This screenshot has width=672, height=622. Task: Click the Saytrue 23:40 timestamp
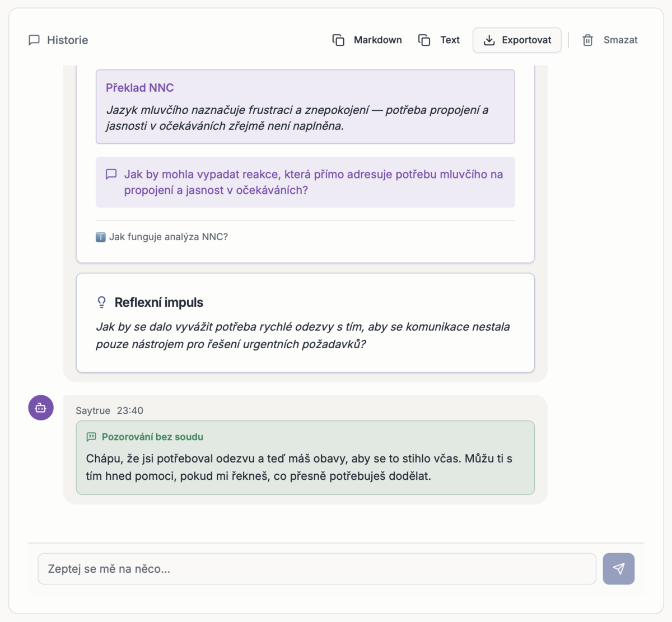(x=130, y=410)
